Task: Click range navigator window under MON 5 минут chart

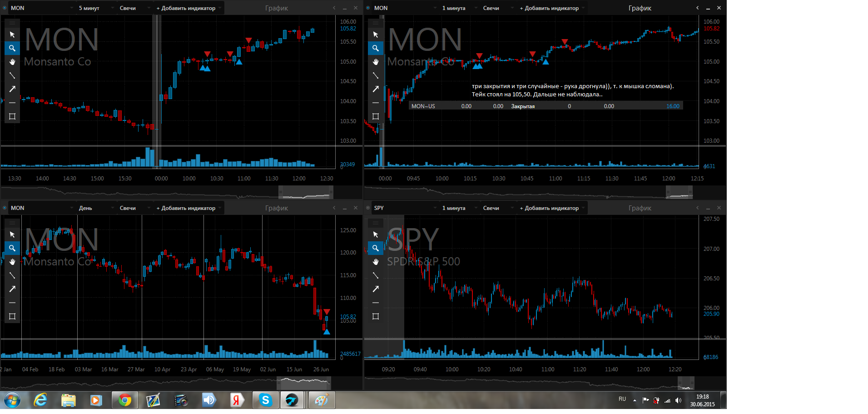Action: [x=306, y=192]
